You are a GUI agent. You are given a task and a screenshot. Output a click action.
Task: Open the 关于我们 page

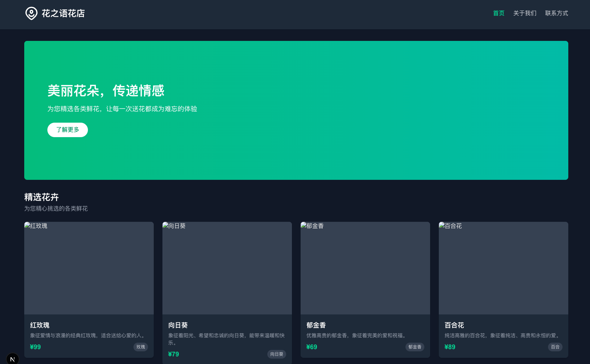pyautogui.click(x=525, y=13)
